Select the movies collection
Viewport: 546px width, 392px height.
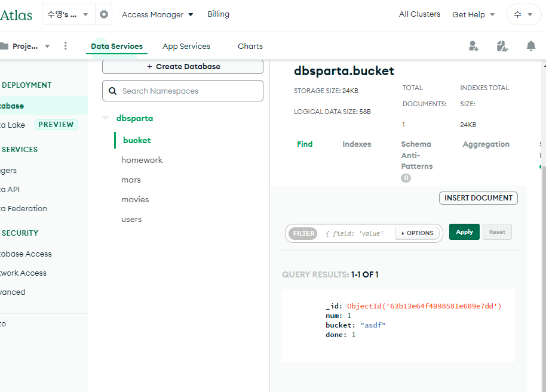[135, 199]
